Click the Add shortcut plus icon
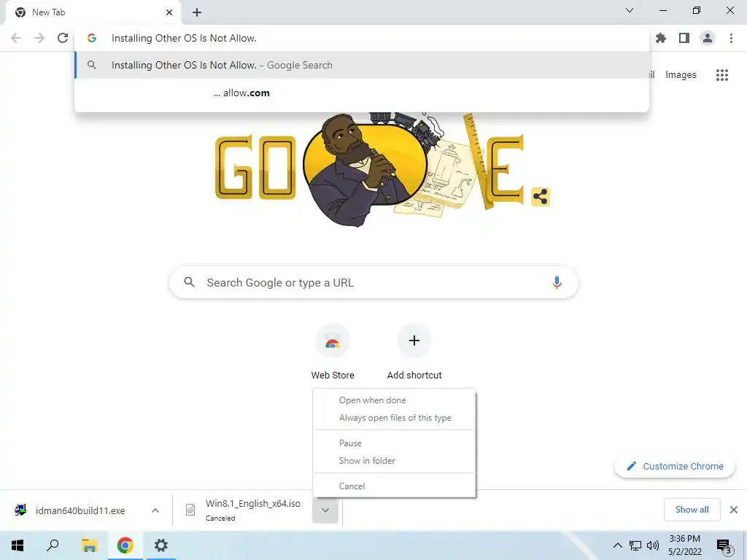Viewport: 747px width, 560px height. 414,341
